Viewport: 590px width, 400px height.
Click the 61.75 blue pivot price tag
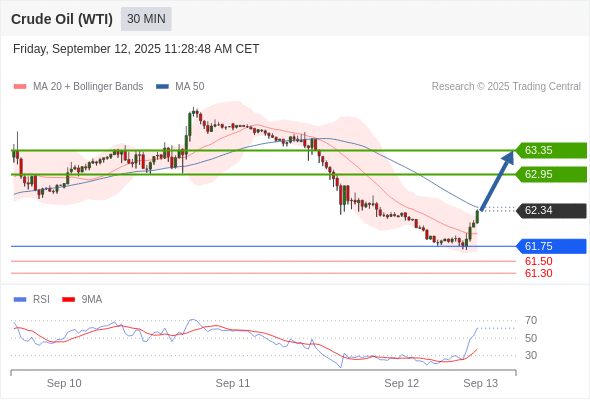coord(551,246)
